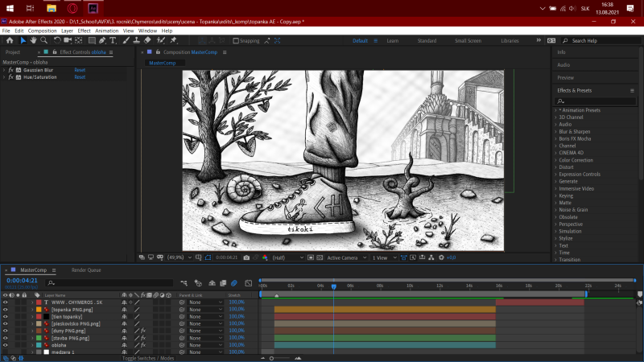Hide the duny PNG.png layer
This screenshot has width=644, height=362.
click(6, 331)
